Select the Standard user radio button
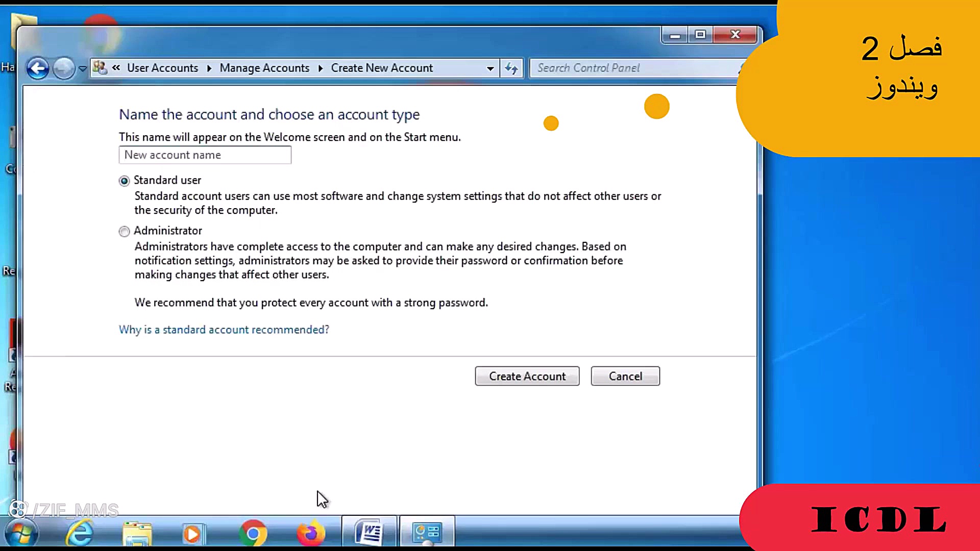The image size is (980, 551). pos(124,181)
